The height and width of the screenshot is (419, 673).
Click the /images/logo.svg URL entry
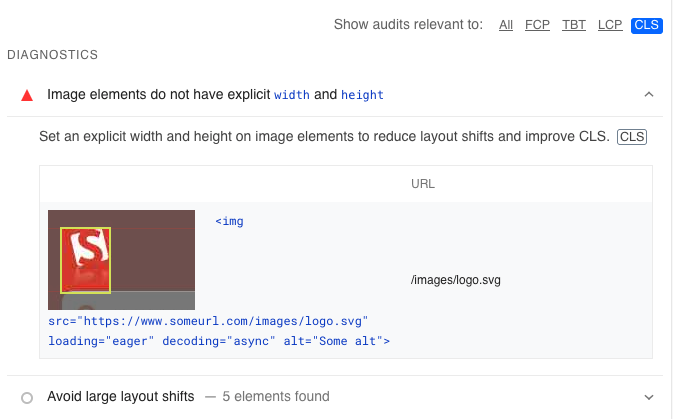pos(455,280)
